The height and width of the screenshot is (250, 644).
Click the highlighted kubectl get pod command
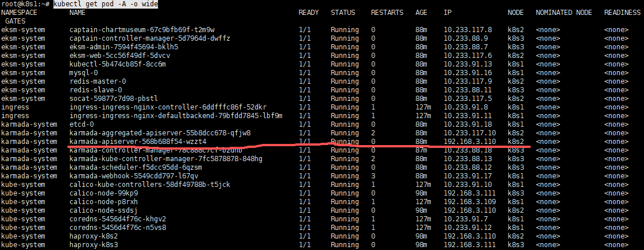pyautogui.click(x=106, y=4)
